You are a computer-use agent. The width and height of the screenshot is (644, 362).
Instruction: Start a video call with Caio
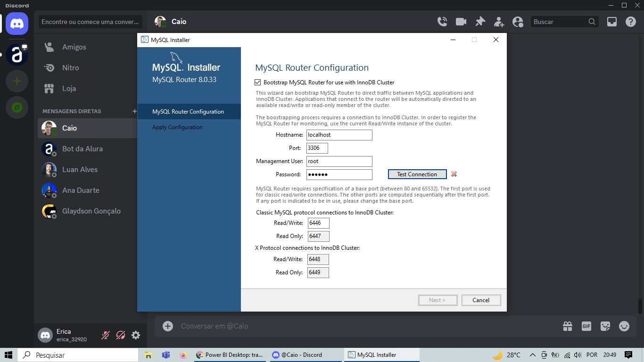coord(461,22)
